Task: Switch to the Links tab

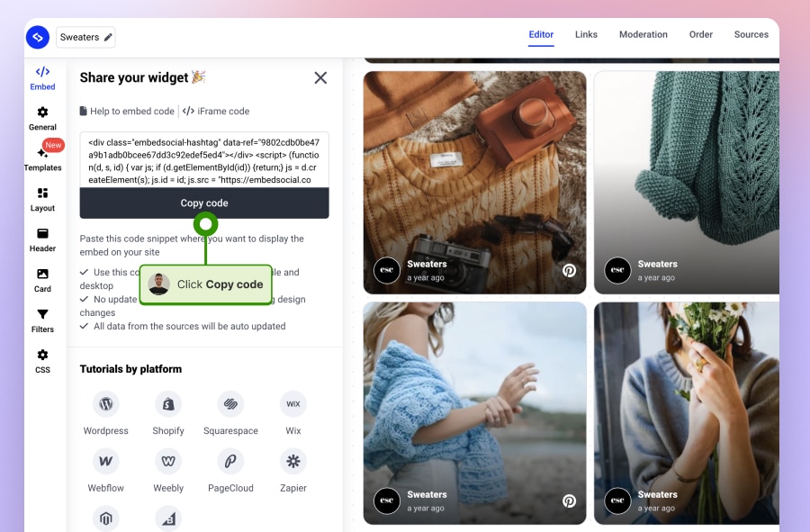Action: pyautogui.click(x=586, y=34)
